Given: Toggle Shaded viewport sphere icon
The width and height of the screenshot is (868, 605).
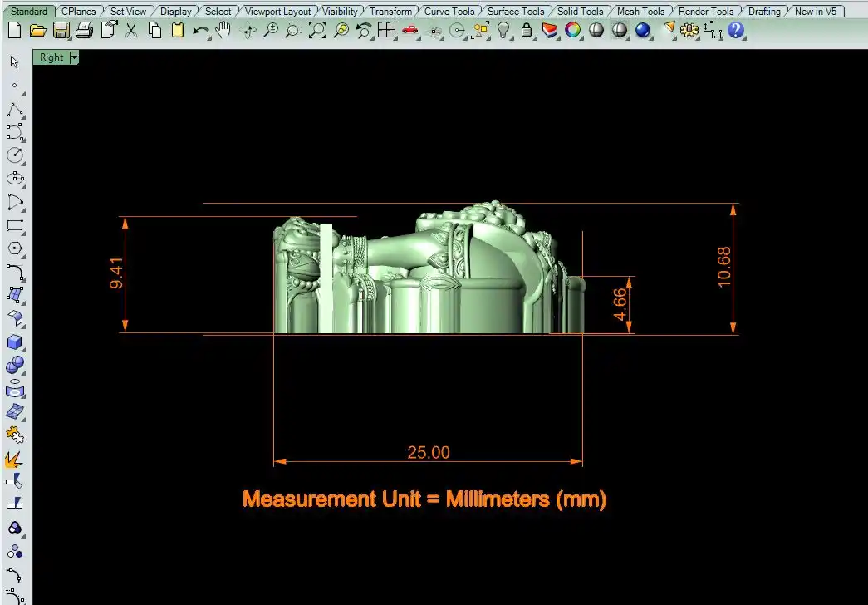Looking at the screenshot, I should coord(596,31).
